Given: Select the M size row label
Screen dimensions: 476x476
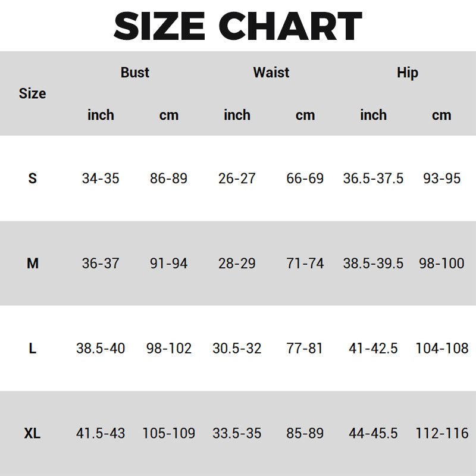Looking at the screenshot, I should (x=32, y=263).
